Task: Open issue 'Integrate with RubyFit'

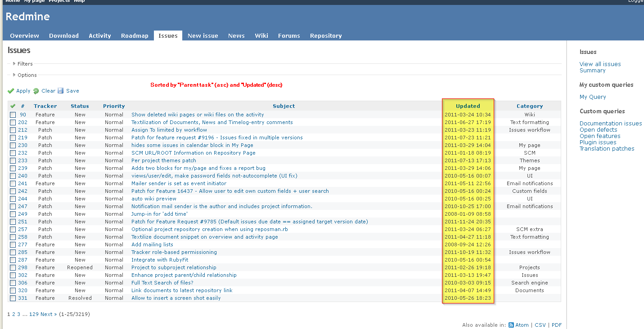Action: tap(160, 260)
